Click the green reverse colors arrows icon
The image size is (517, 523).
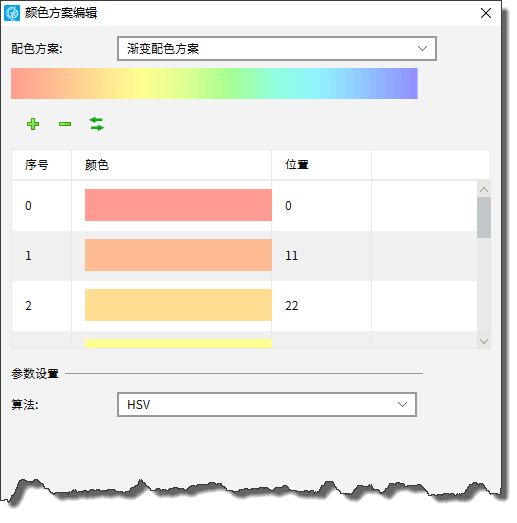97,124
